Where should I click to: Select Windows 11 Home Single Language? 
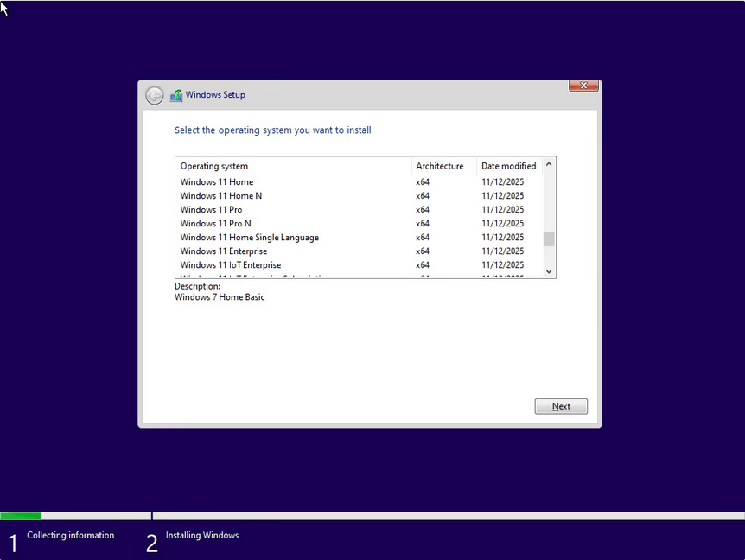pyautogui.click(x=249, y=238)
